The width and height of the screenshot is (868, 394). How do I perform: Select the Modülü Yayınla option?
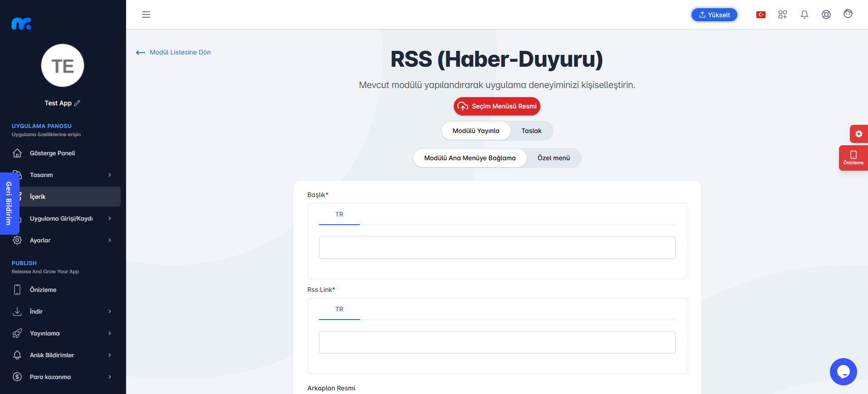point(476,131)
